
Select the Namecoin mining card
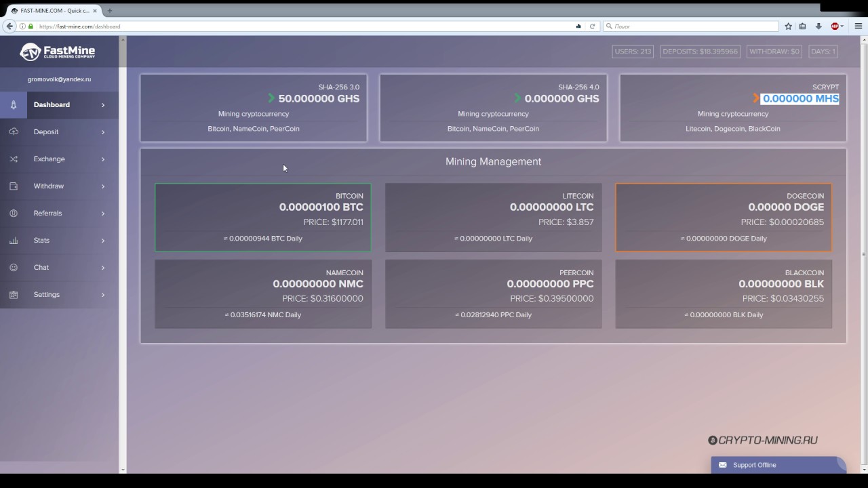point(263,294)
